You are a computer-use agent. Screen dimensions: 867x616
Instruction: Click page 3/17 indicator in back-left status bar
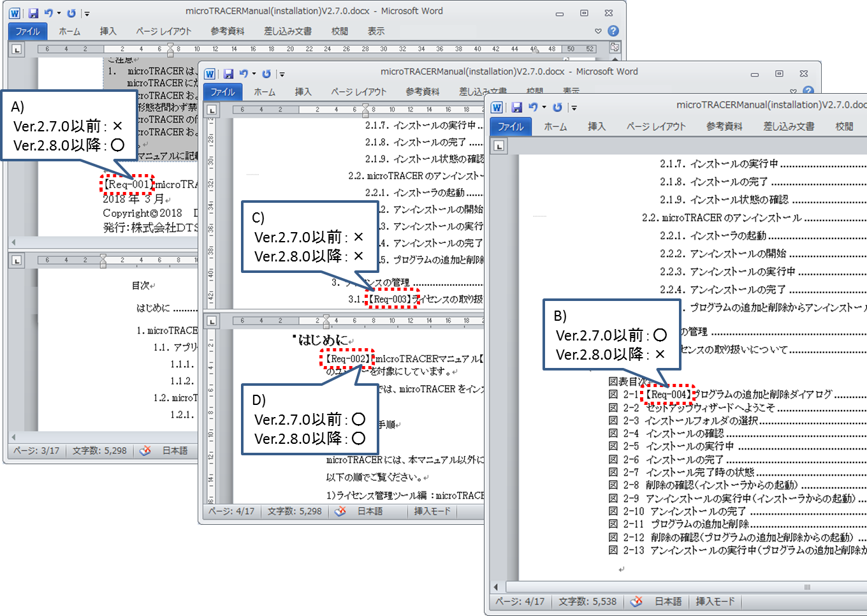tap(37, 450)
